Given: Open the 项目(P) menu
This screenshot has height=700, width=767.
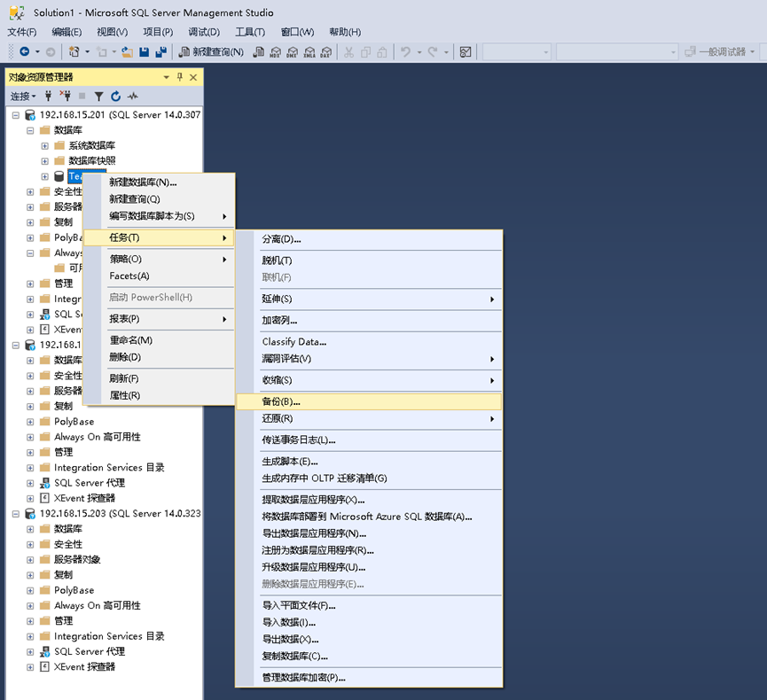Looking at the screenshot, I should (158, 32).
